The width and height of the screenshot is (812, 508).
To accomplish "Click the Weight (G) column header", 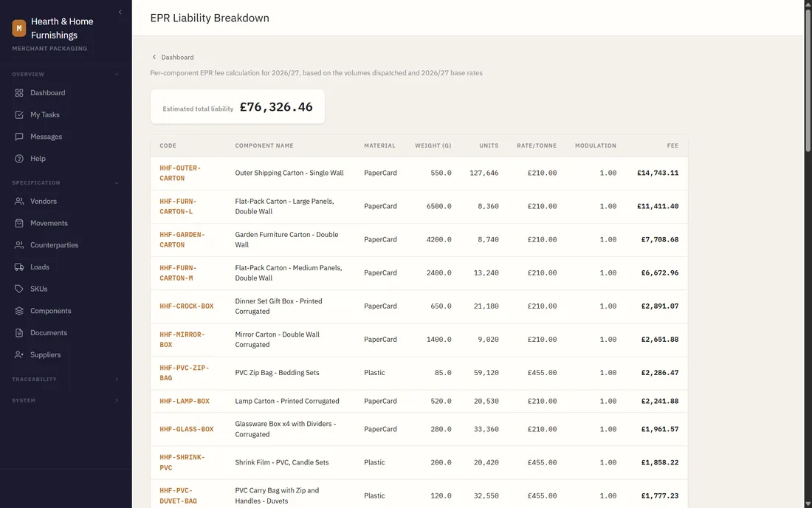I will 433,145.
